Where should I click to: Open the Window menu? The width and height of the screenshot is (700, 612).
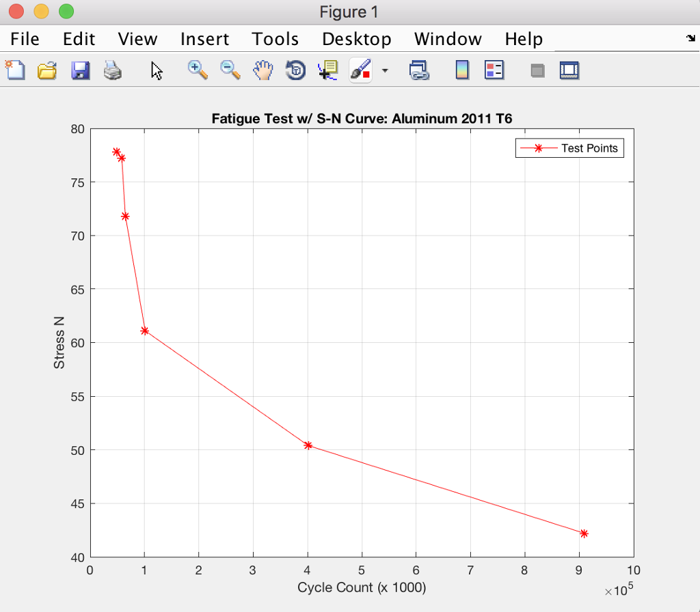[x=448, y=39]
